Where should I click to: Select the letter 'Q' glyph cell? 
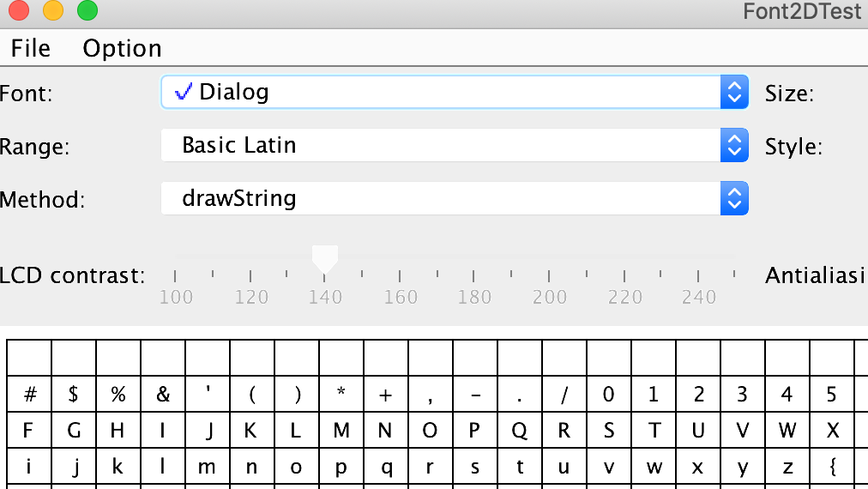pyautogui.click(x=520, y=432)
